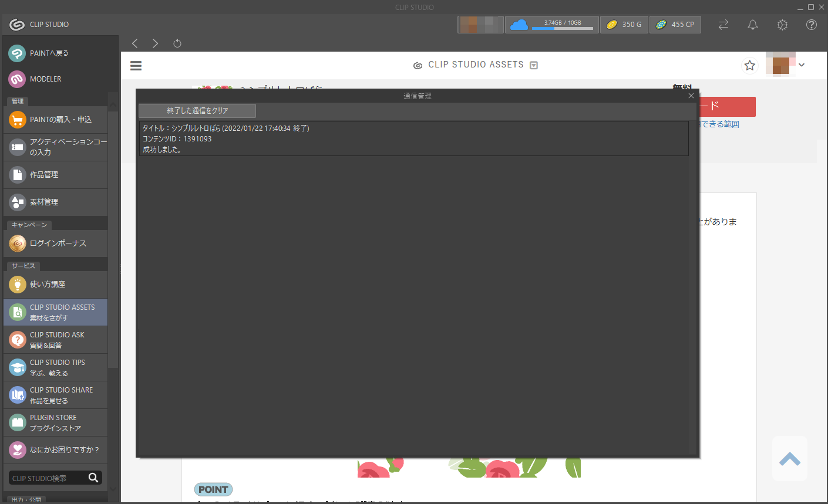The image size is (828, 504).
Task: Close the 通信管理 dialog
Action: (x=691, y=96)
